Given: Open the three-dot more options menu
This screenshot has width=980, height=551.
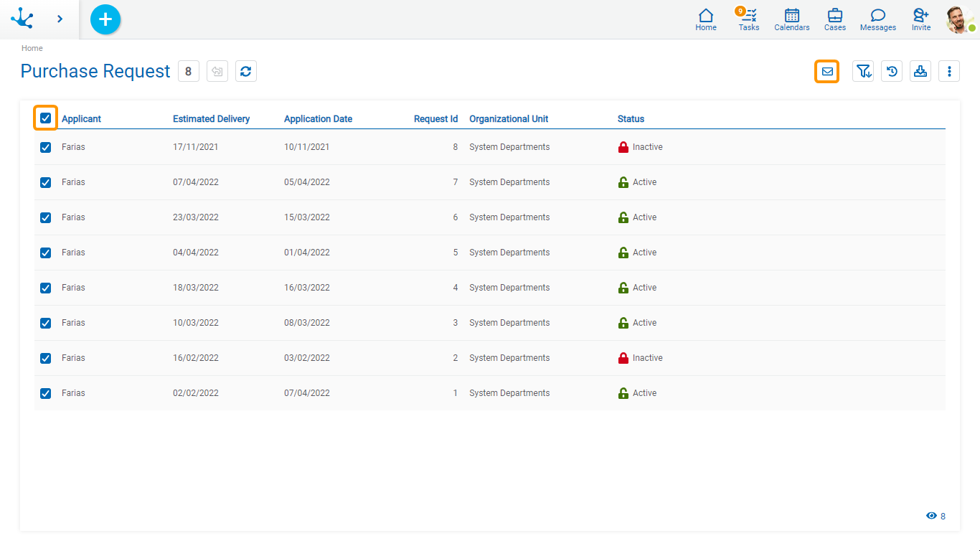Looking at the screenshot, I should (x=949, y=71).
